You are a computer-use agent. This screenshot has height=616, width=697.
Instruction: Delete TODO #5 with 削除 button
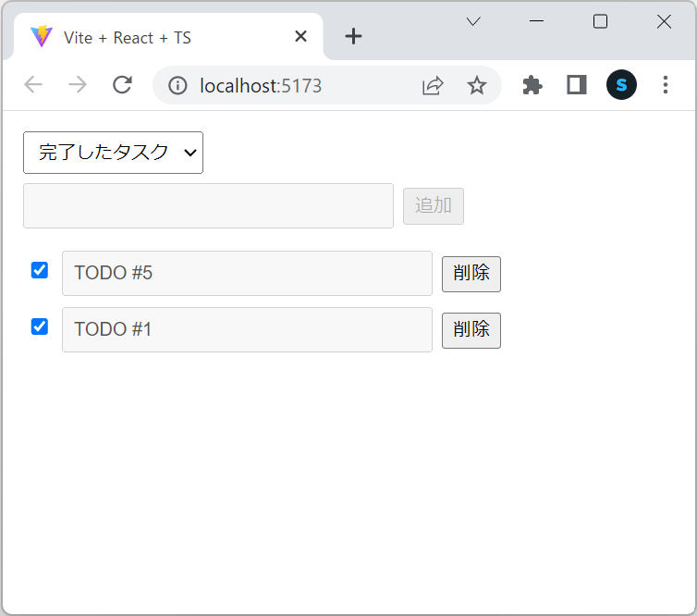pyautogui.click(x=471, y=274)
